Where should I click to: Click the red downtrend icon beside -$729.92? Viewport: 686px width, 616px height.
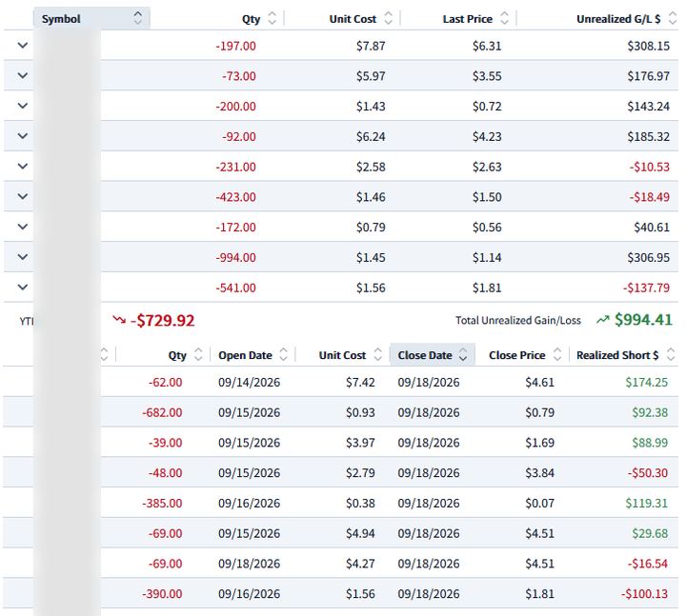119,320
